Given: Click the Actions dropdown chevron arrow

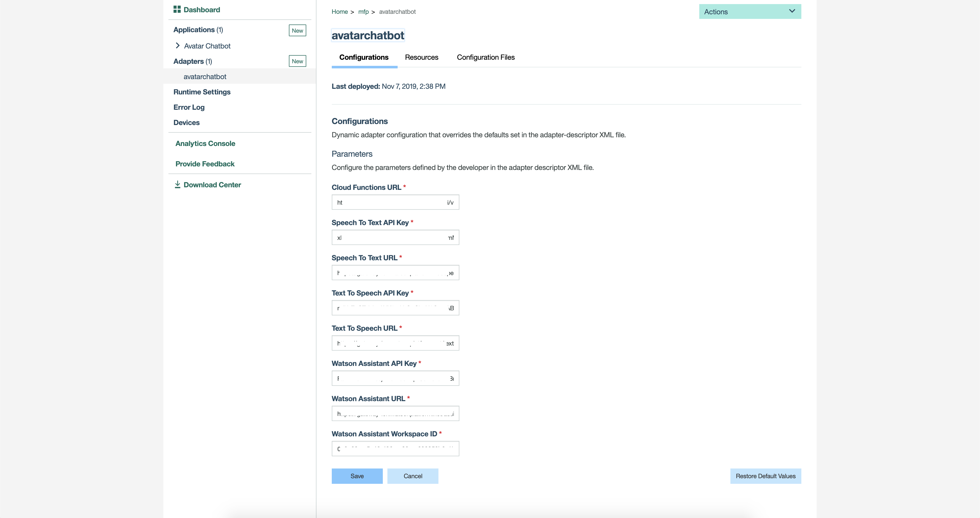Looking at the screenshot, I should click(x=792, y=11).
